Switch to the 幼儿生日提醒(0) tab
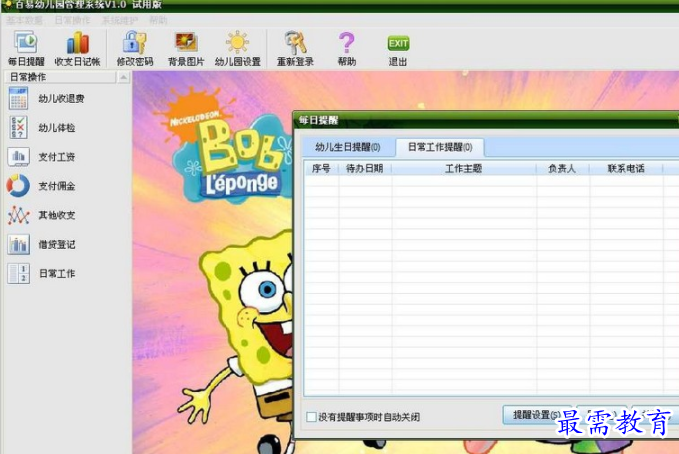The image size is (679, 454). [x=348, y=147]
